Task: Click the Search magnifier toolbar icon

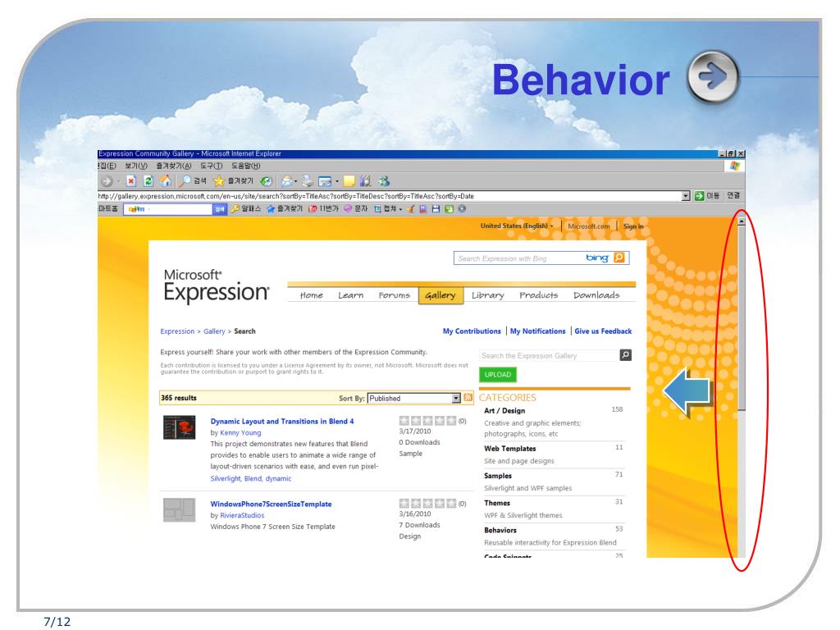Action: pyautogui.click(x=185, y=181)
